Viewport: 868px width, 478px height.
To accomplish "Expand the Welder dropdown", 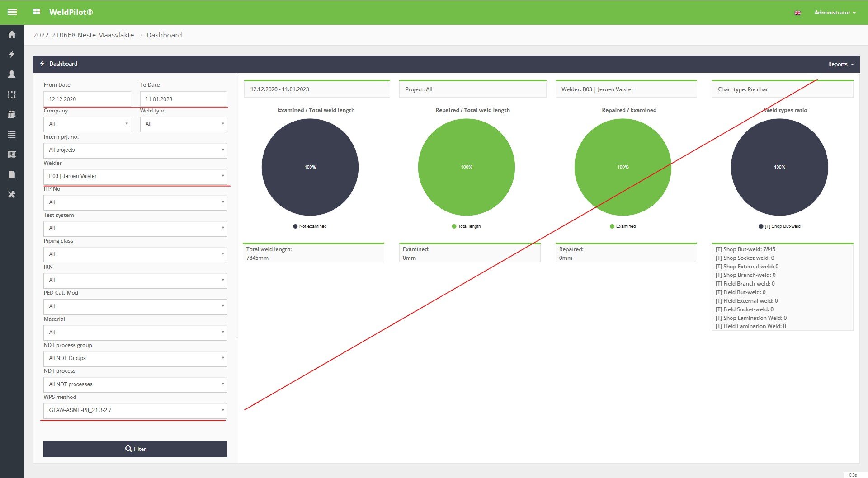I will click(x=135, y=176).
